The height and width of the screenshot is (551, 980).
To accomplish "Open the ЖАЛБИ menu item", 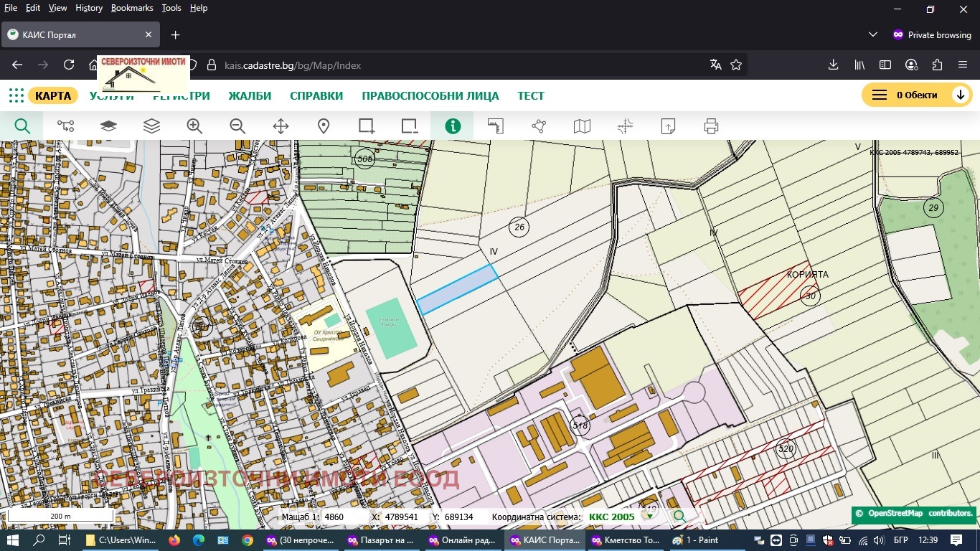I will [250, 95].
